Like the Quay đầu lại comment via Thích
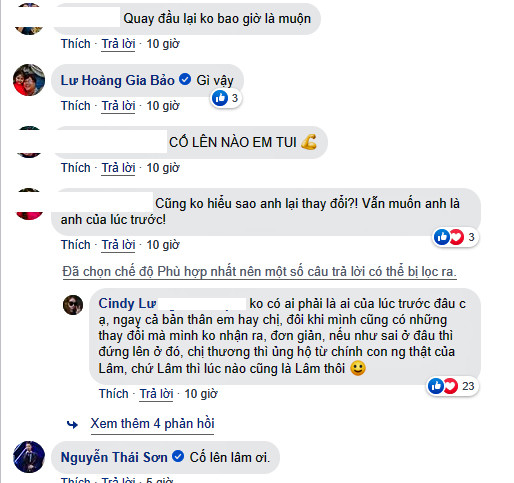 click(76, 44)
